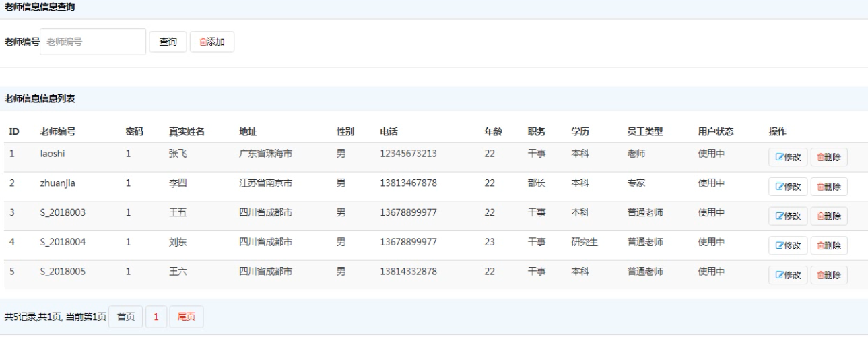Go to the first page 首页
This screenshot has height=343, width=868.
(126, 317)
